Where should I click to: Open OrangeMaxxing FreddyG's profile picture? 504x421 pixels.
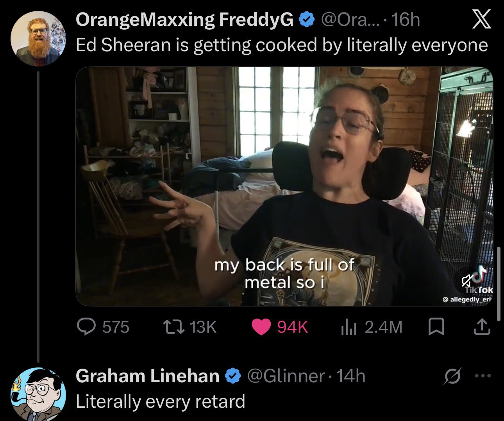[38, 38]
